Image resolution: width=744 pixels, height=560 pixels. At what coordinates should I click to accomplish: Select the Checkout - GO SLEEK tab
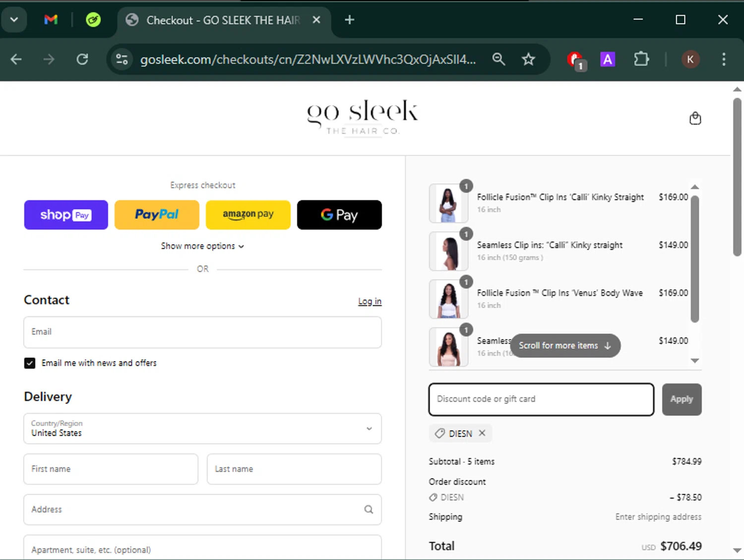click(223, 20)
